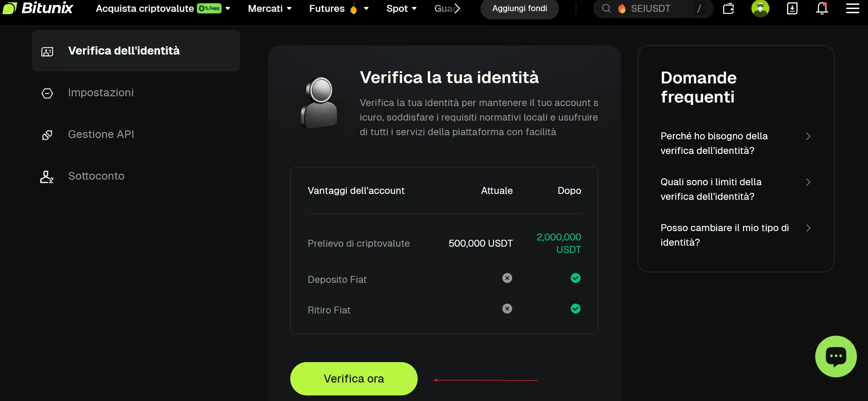This screenshot has height=401, width=868.
Task: Expand the FAQ about identity verification limits
Action: click(x=809, y=182)
